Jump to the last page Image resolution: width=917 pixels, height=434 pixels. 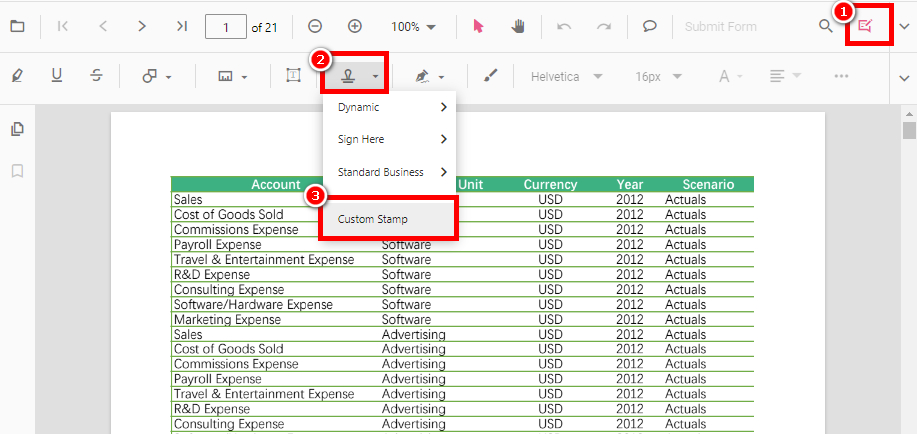(181, 26)
